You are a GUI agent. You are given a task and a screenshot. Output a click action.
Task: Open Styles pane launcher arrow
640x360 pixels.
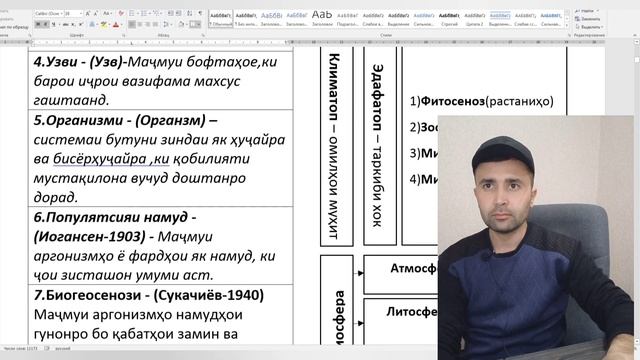(x=569, y=35)
